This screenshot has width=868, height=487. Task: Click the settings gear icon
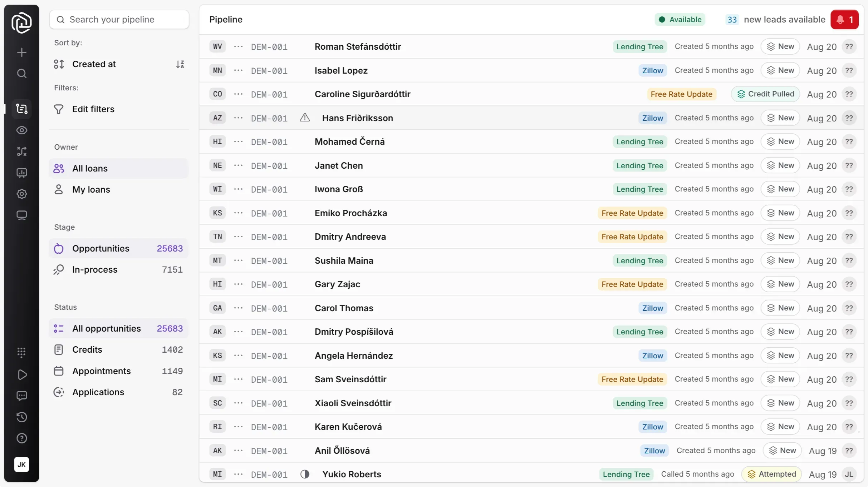click(x=21, y=194)
